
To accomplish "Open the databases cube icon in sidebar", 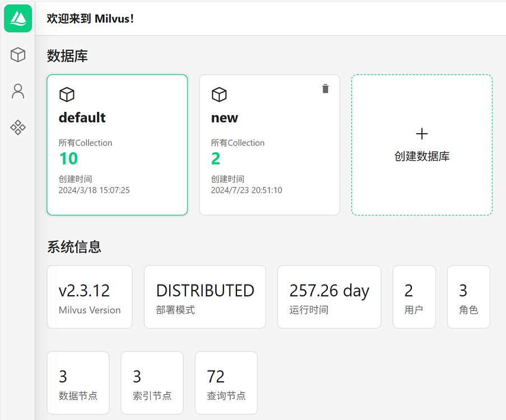I will click(18, 55).
